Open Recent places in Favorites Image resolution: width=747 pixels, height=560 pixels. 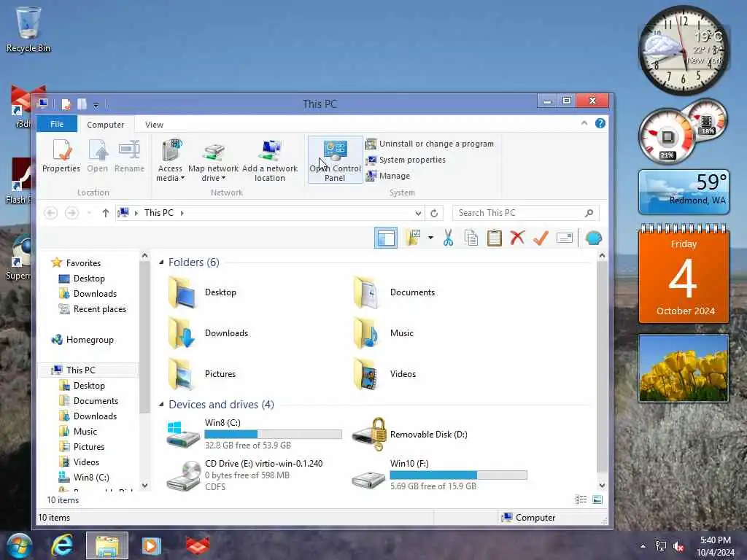click(x=93, y=309)
